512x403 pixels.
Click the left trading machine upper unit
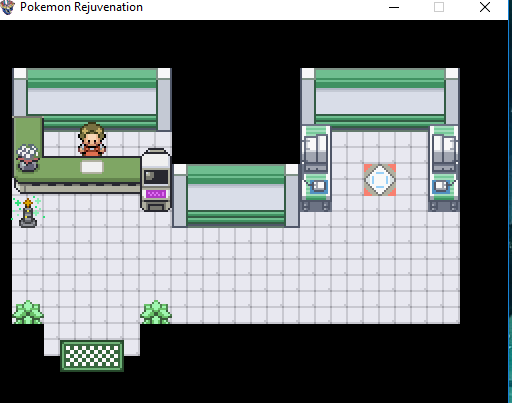click(x=316, y=149)
